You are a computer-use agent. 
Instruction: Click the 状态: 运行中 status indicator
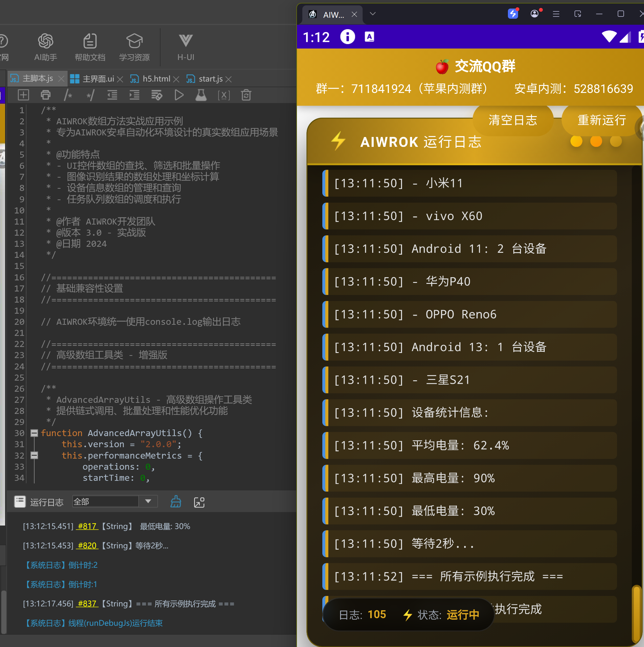(x=441, y=615)
